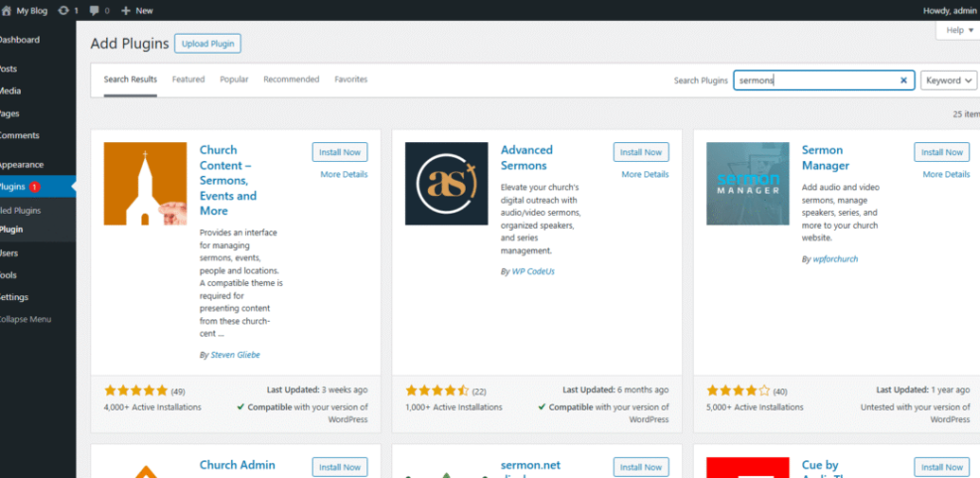
Task: Open Plugins in the sidebar menu
Action: [x=38, y=187]
